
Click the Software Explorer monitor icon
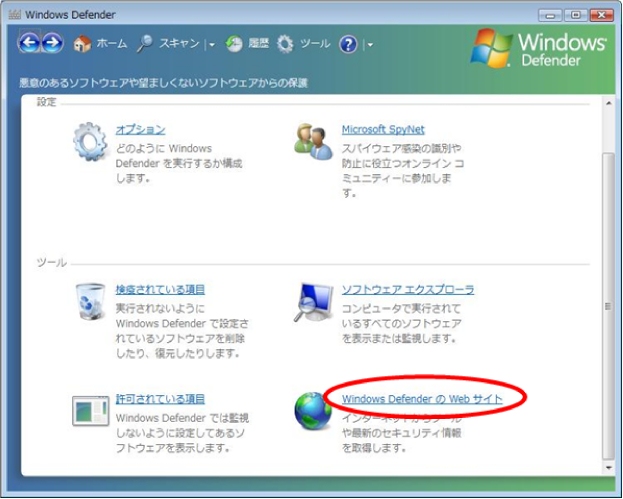coord(312,303)
